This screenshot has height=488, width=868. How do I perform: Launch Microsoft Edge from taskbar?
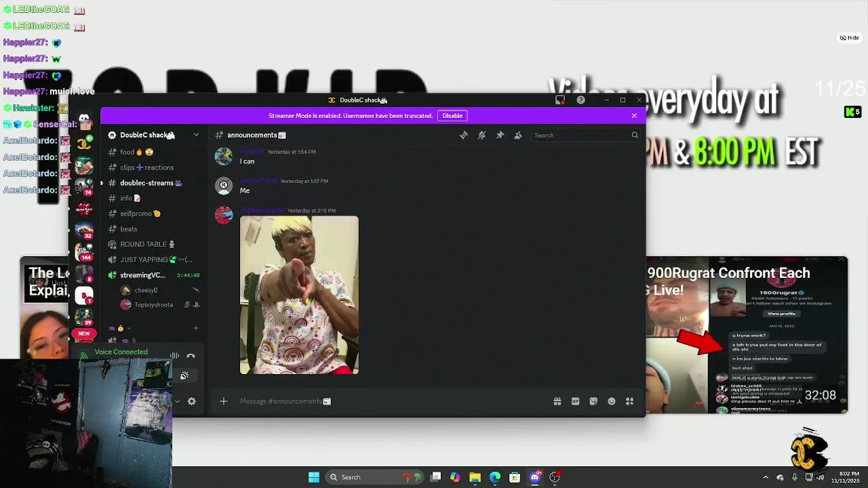(495, 477)
